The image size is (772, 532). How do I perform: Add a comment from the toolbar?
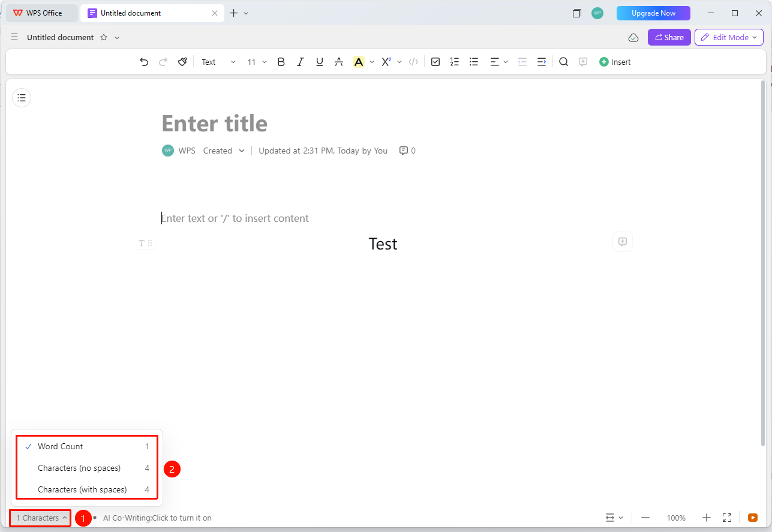[x=583, y=62]
